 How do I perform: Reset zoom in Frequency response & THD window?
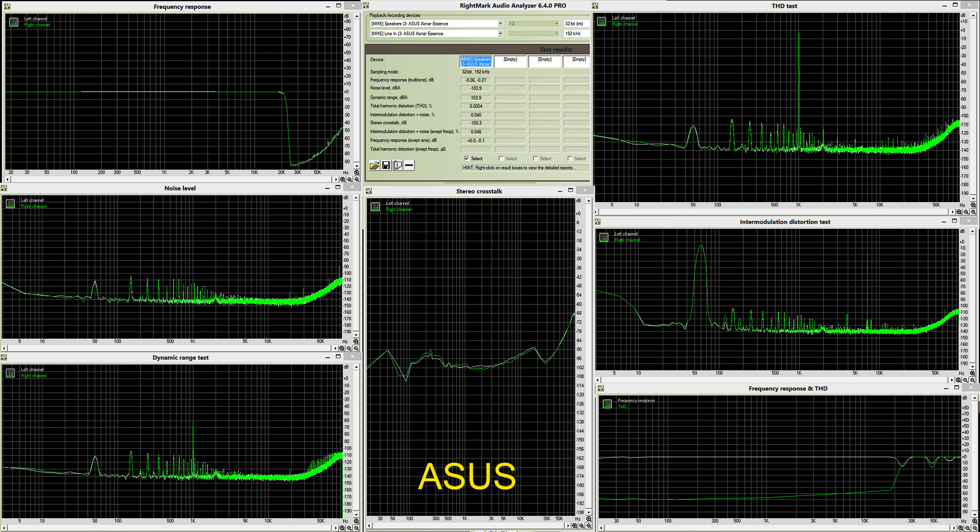coord(975,528)
